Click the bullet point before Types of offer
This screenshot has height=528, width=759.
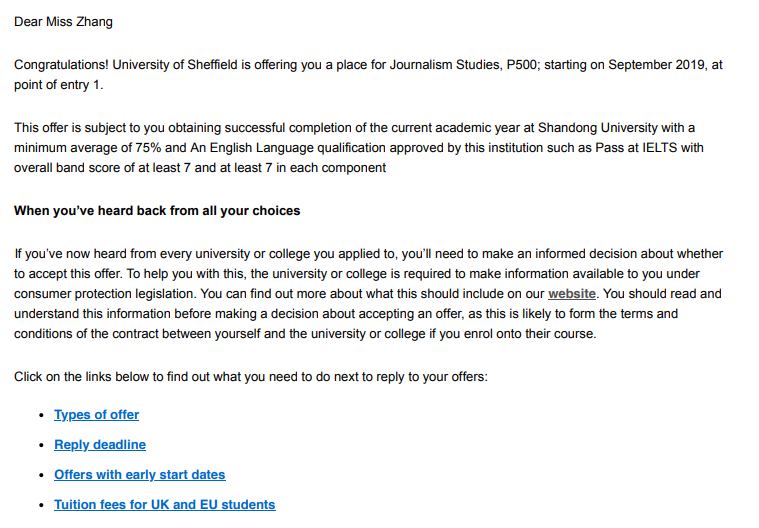(x=42, y=415)
